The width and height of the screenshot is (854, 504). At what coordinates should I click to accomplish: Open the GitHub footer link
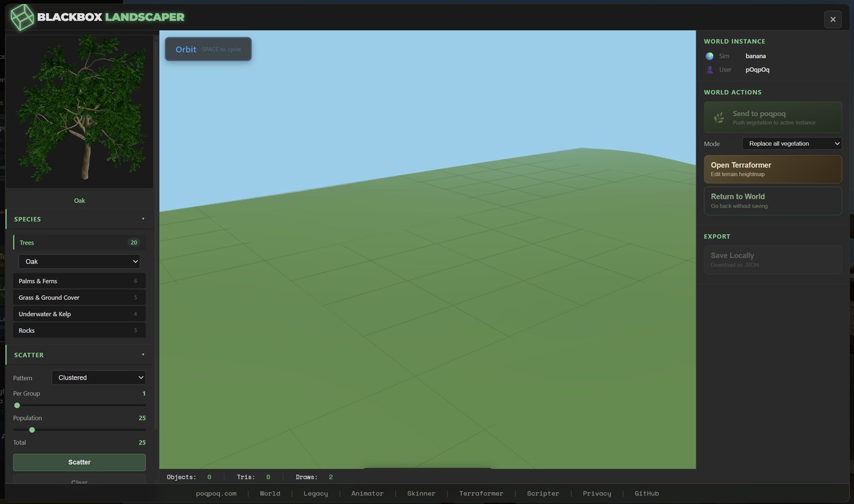click(x=647, y=493)
